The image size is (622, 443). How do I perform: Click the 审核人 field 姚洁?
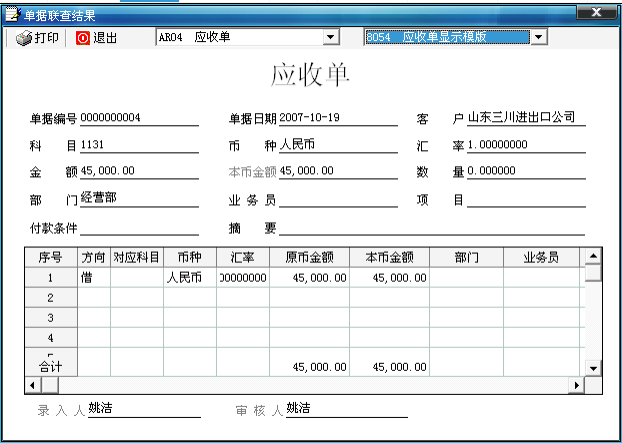347,409
